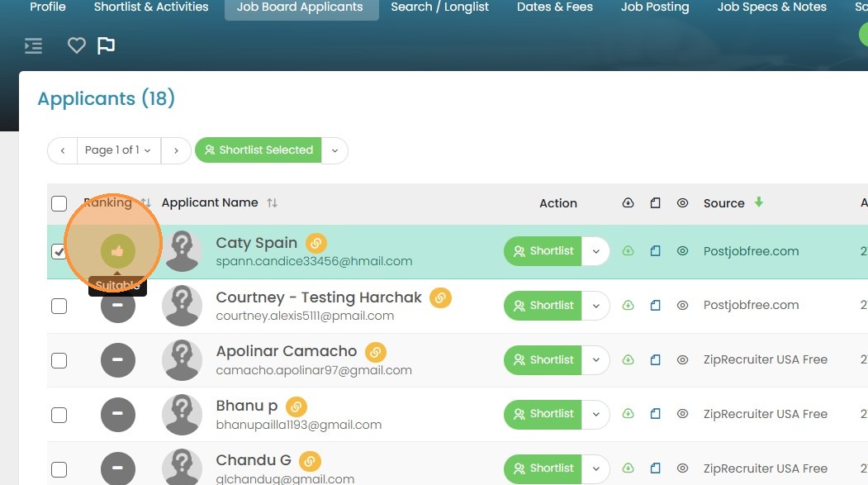Expand Chandu G's Shortlist dropdown
This screenshot has width=868, height=485.
tap(595, 468)
